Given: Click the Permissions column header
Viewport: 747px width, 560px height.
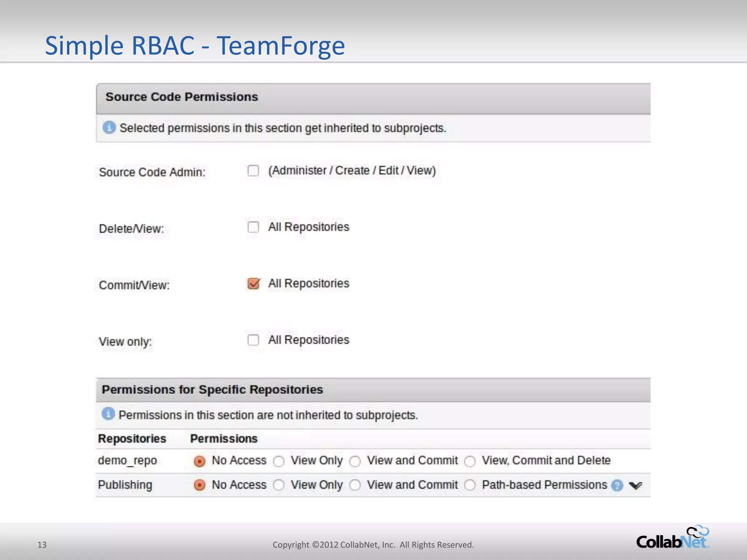Looking at the screenshot, I should pyautogui.click(x=224, y=439).
